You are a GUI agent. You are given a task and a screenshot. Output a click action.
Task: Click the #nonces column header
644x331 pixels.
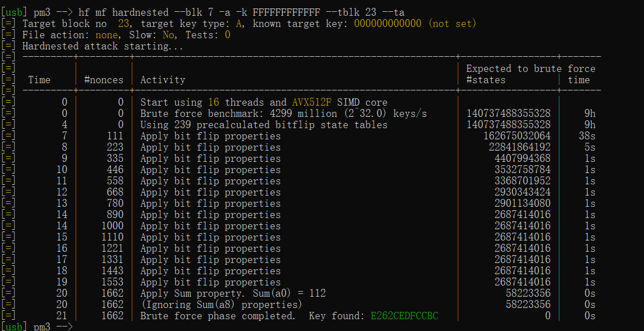point(103,80)
